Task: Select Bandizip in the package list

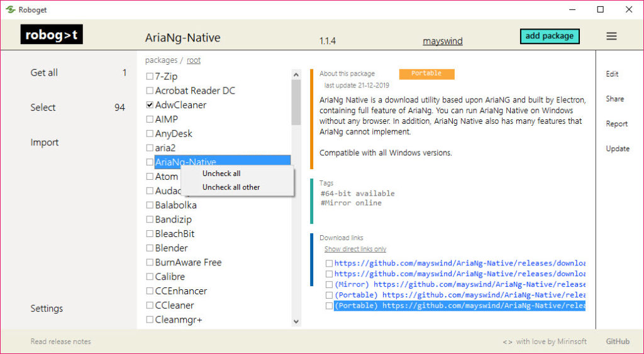Action: pyautogui.click(x=174, y=219)
